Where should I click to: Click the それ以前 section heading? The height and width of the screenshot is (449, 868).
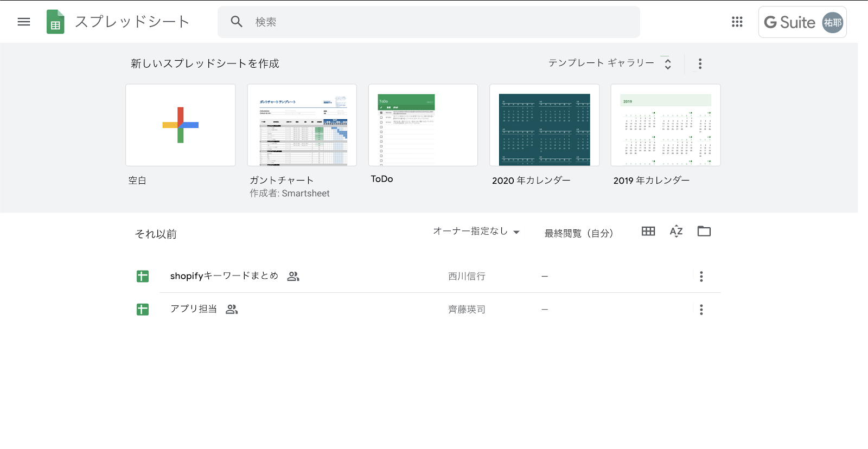[x=156, y=234]
